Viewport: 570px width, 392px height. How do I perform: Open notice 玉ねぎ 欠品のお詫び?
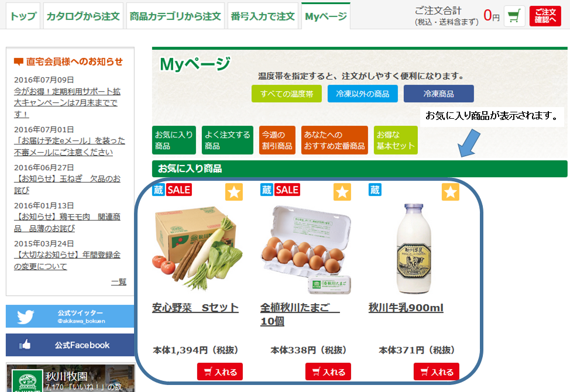(x=67, y=184)
